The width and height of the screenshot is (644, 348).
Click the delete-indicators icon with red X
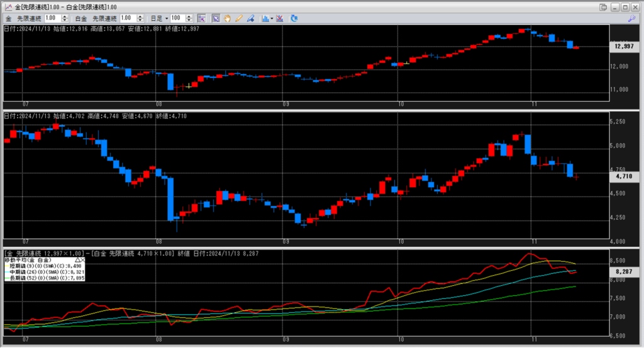click(x=280, y=18)
